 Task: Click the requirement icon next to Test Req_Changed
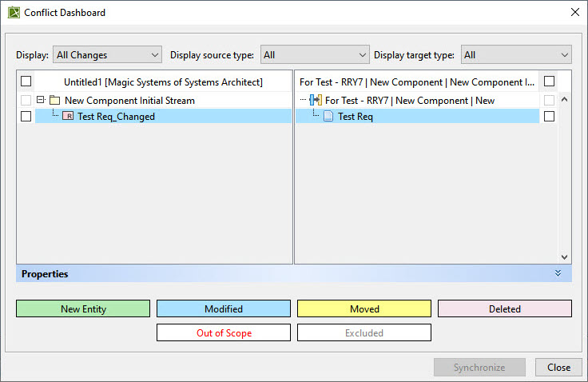click(68, 116)
